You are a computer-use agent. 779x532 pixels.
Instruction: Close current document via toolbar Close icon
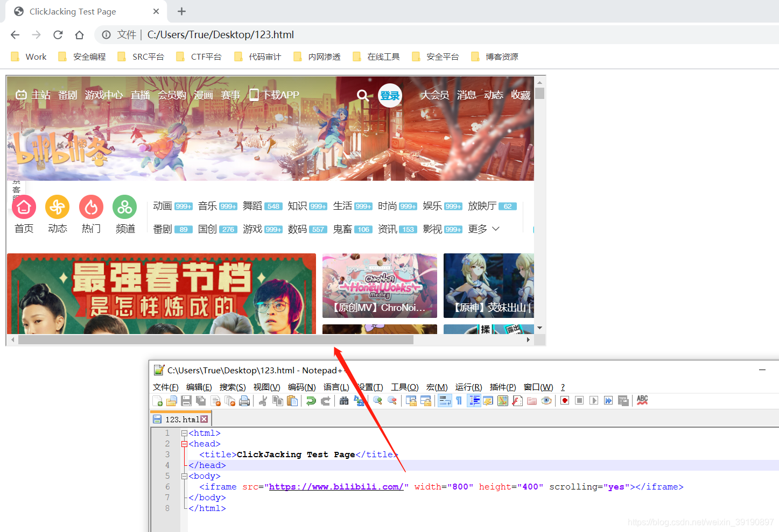click(x=215, y=401)
